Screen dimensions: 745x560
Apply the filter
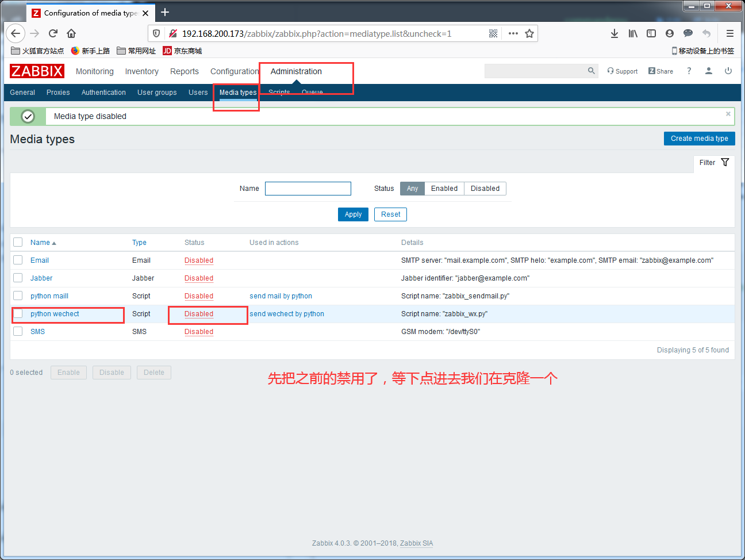pos(353,214)
